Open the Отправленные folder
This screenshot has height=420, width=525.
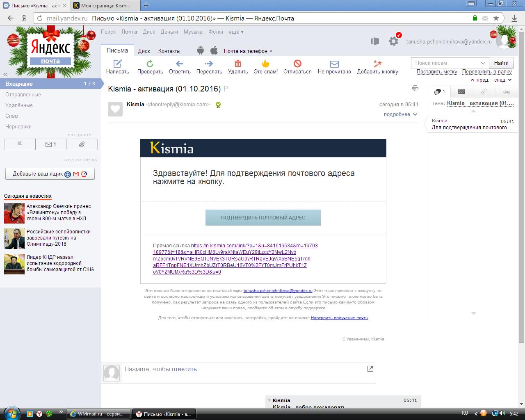pyautogui.click(x=23, y=94)
